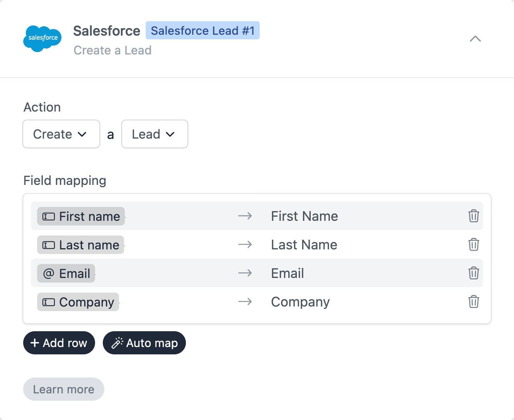Click the Salesforce cloud logo

pos(43,39)
